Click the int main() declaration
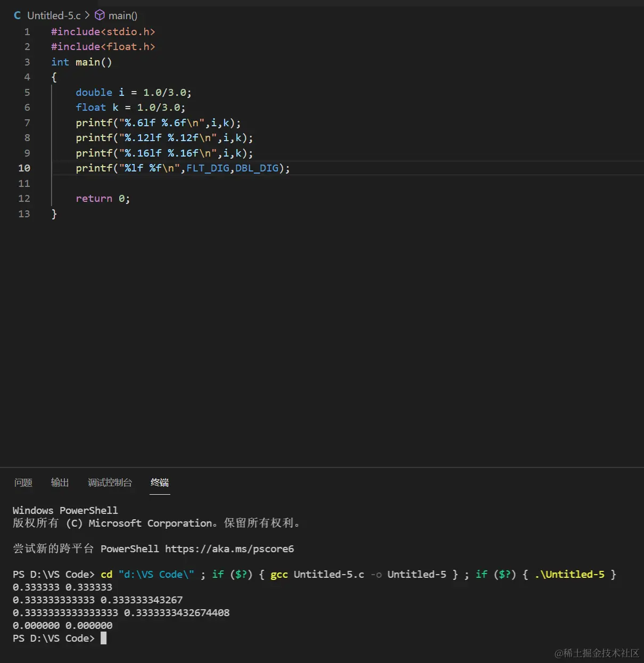Image resolution: width=644 pixels, height=663 pixels. (81, 62)
